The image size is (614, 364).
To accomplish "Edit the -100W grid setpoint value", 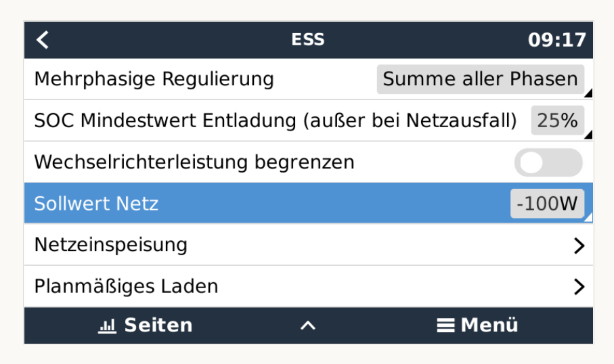I will (547, 204).
